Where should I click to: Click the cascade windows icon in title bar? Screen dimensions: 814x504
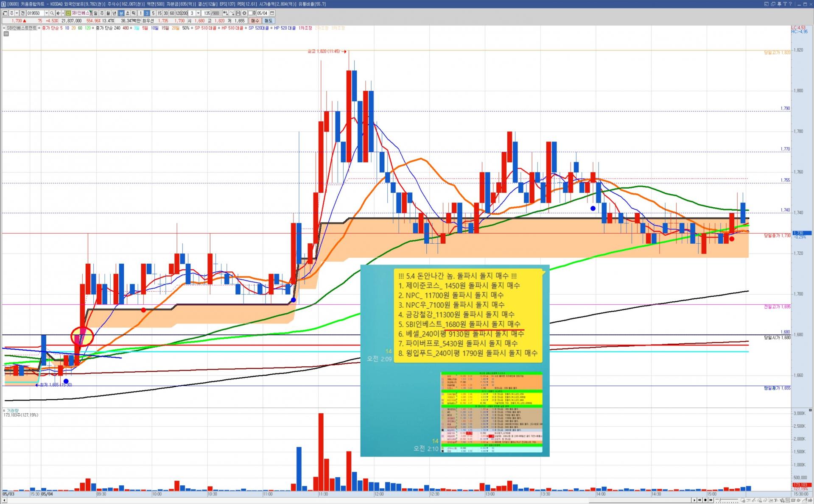(772, 4)
